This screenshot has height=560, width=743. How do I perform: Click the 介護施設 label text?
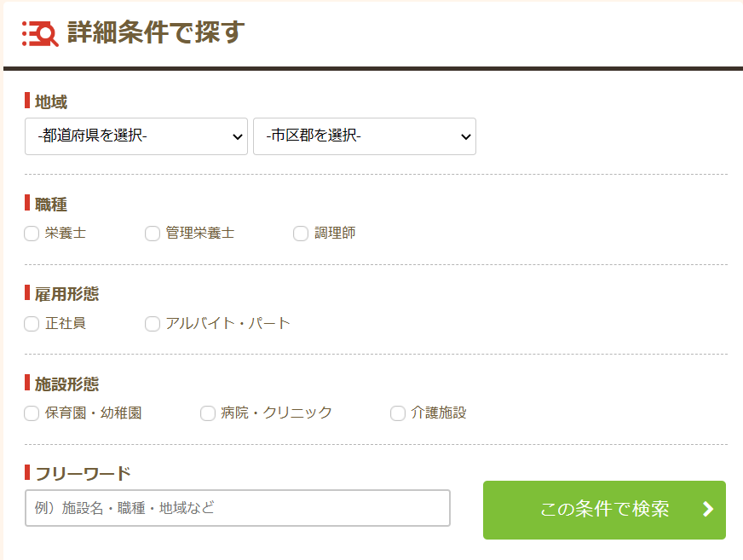coord(439,413)
